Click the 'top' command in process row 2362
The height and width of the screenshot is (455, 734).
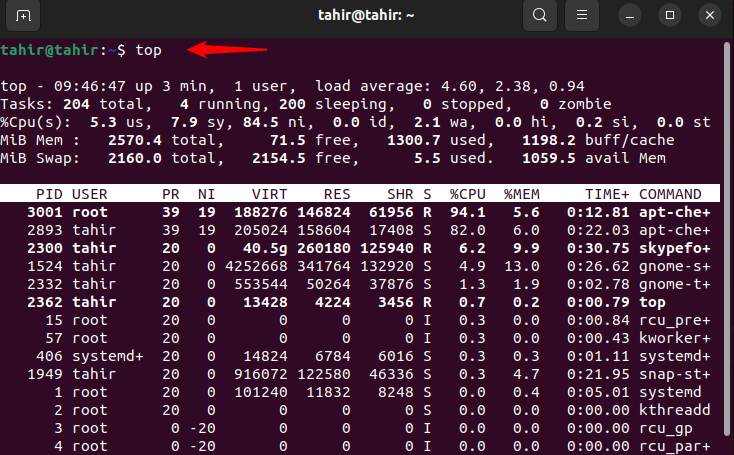pos(652,302)
